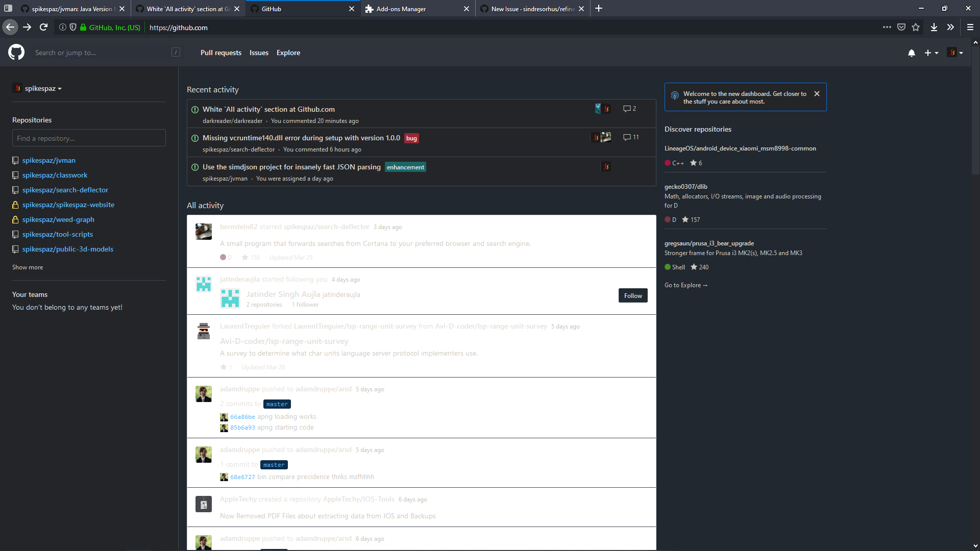The width and height of the screenshot is (980, 551).
Task: Show more toolbar overflow items
Action: click(950, 27)
